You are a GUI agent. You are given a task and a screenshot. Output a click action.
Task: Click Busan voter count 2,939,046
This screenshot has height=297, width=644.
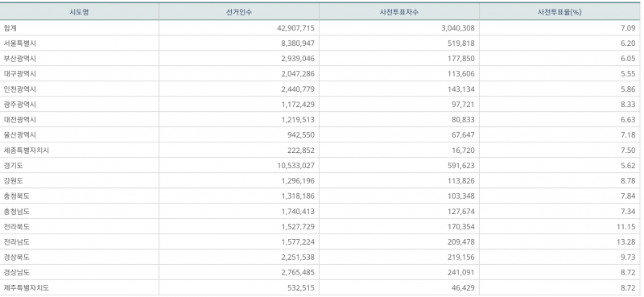[298, 58]
